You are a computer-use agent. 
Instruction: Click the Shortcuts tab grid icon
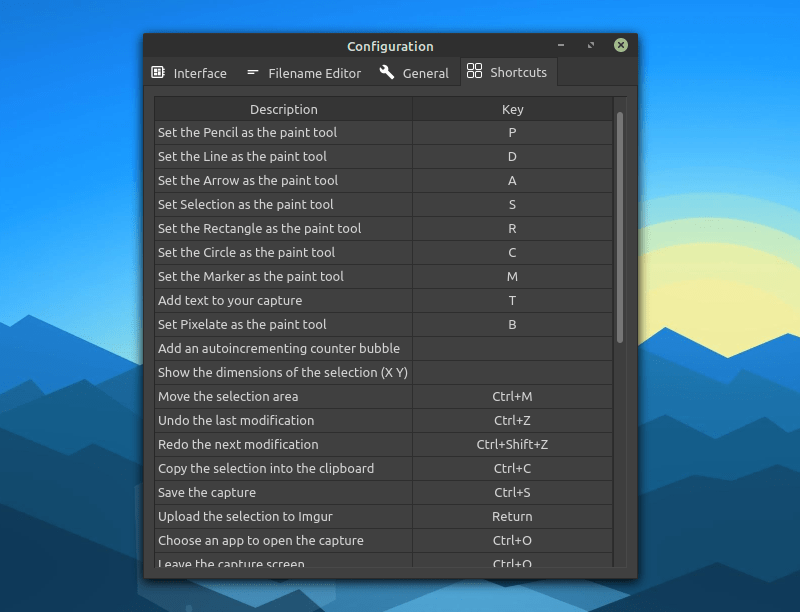[x=474, y=72]
